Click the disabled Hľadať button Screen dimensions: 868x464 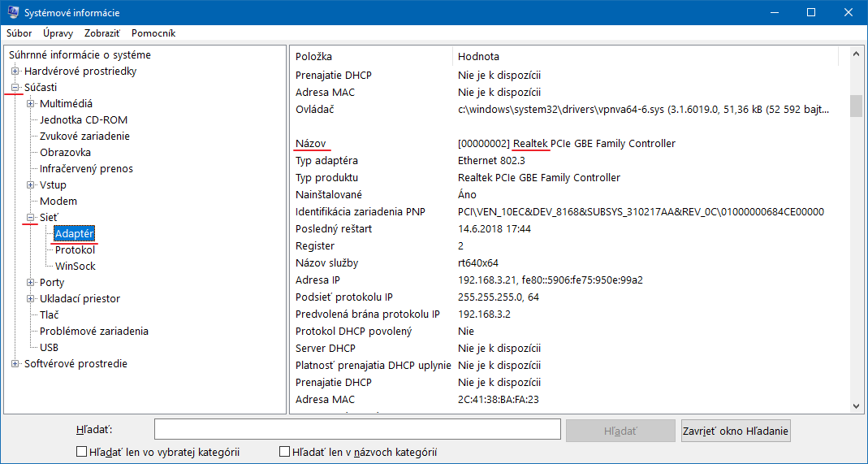coord(620,431)
